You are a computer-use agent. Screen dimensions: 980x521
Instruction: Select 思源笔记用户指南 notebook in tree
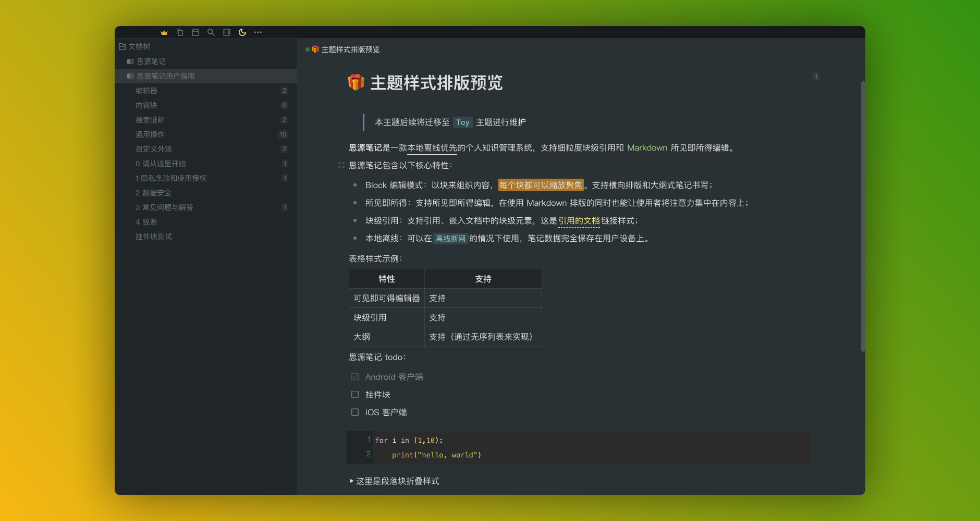point(205,76)
